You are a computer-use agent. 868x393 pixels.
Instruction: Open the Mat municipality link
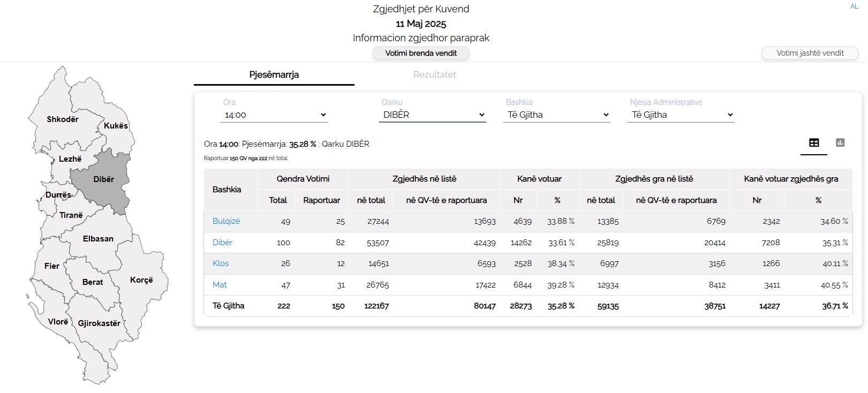pos(220,285)
